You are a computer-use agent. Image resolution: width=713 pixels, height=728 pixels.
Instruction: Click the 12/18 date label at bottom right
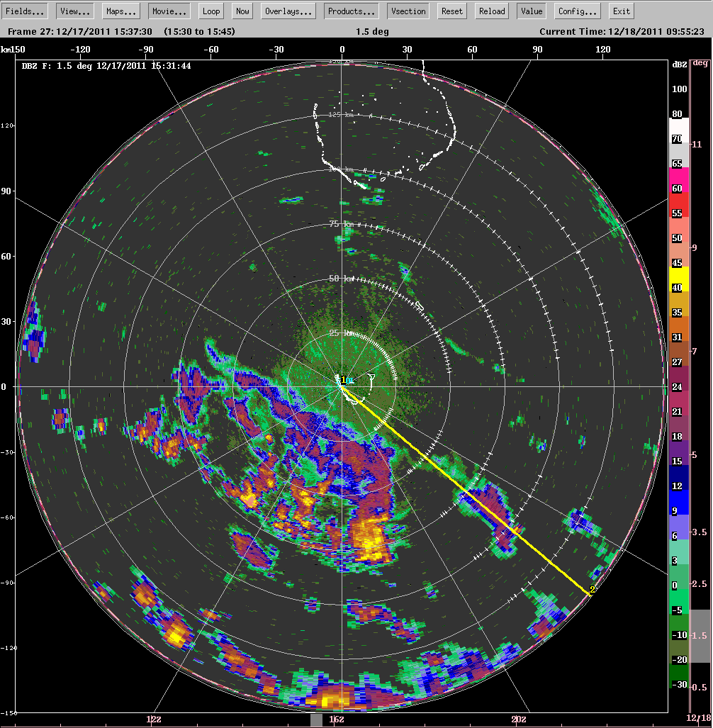click(699, 718)
